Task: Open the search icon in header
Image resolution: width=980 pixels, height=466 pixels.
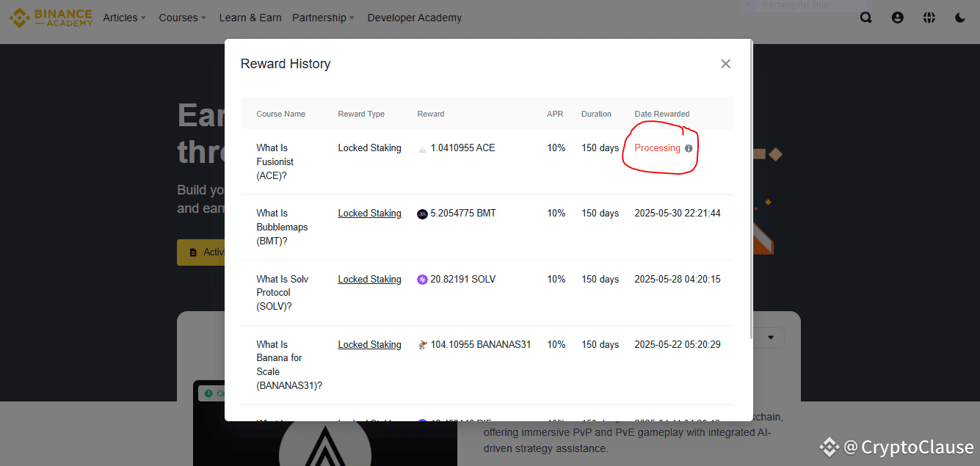Action: pos(866,18)
